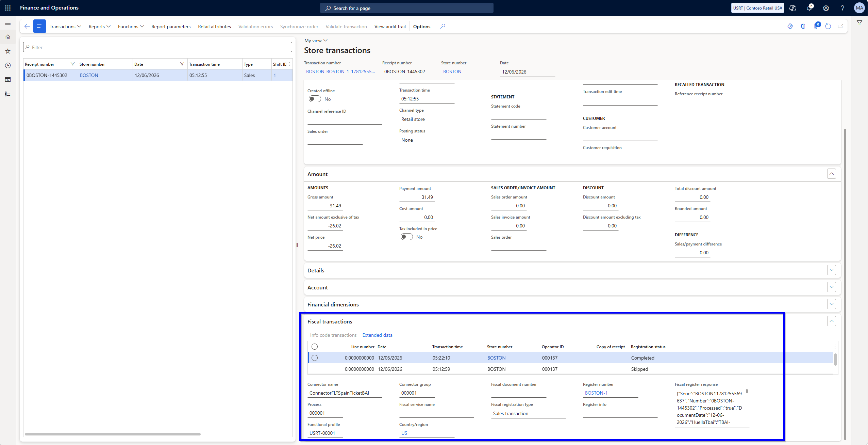The width and height of the screenshot is (868, 445).
Task: Open Recent clock icon in sidebar
Action: point(8,65)
